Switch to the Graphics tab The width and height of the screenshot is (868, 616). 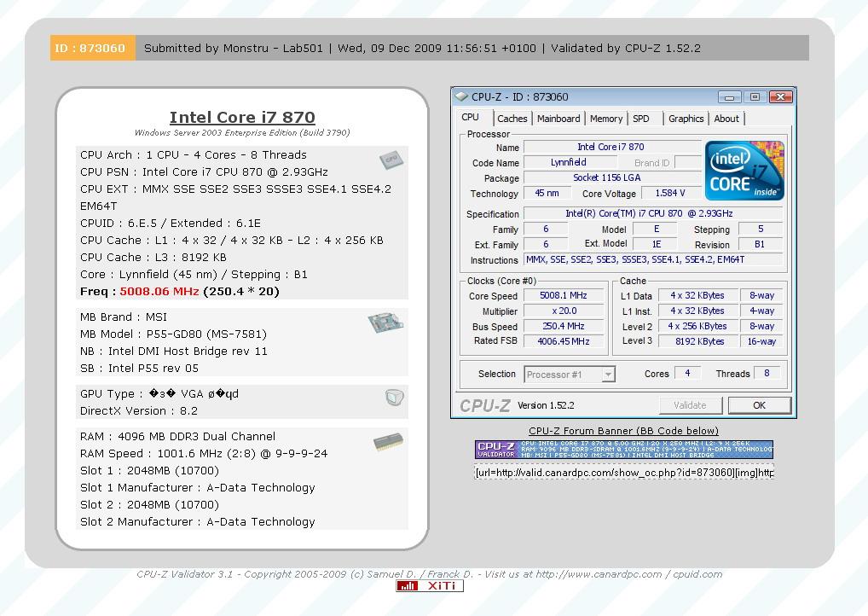686,119
